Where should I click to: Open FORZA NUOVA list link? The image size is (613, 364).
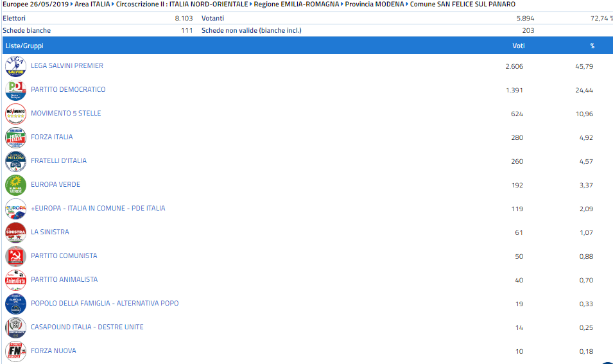53,351
